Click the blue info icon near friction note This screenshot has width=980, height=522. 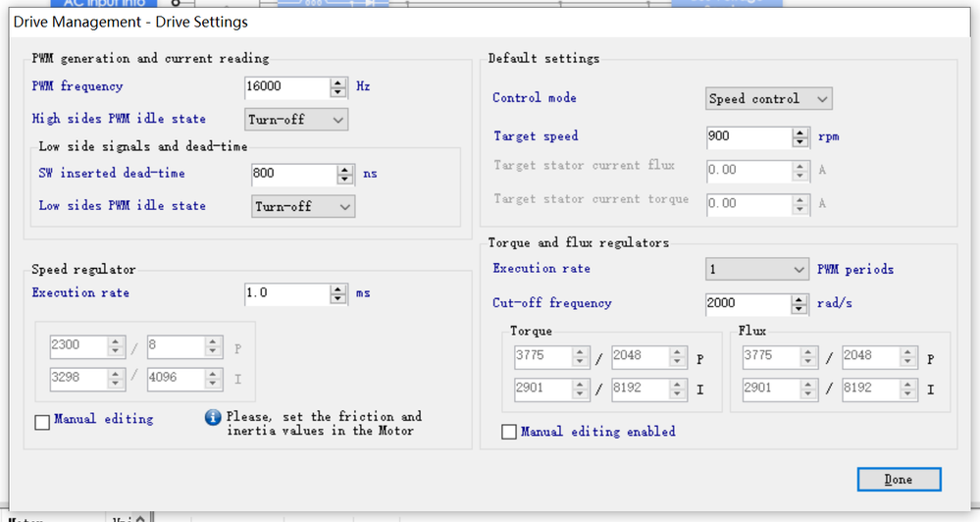(213, 418)
